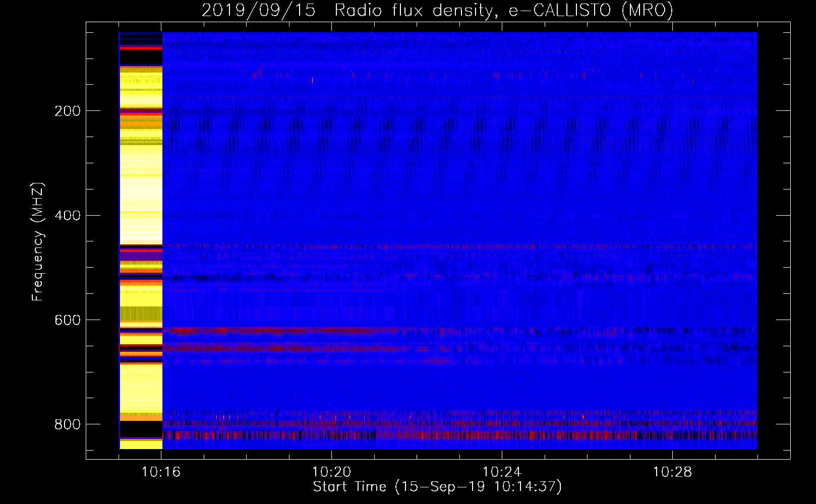Screen dimensions: 816x504
Task: Click the 10:28 time tick label
Action: 672,472
